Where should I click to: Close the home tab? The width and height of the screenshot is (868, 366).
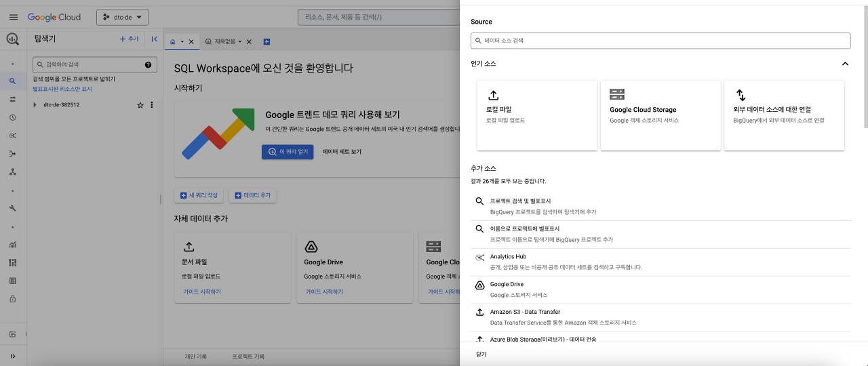191,42
